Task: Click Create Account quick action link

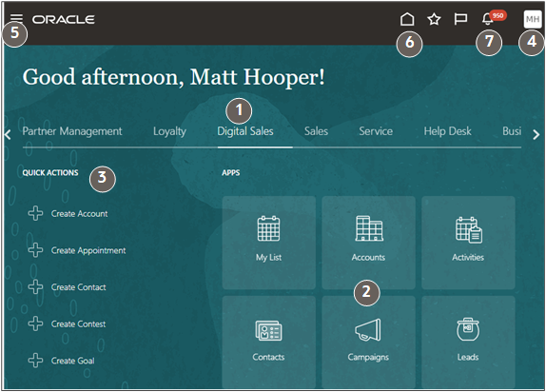Action: [79, 213]
